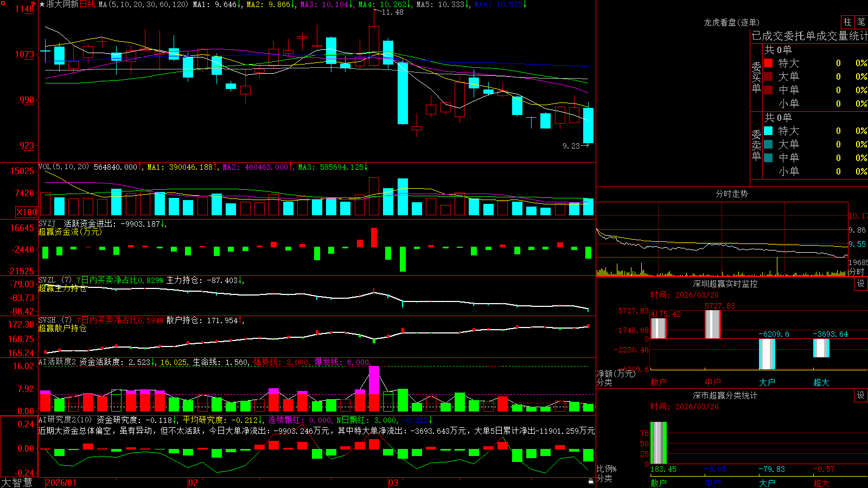The width and height of the screenshot is (868, 488).
Task: Click the teal 中单 swatch in 委卖单
Action: (x=768, y=158)
